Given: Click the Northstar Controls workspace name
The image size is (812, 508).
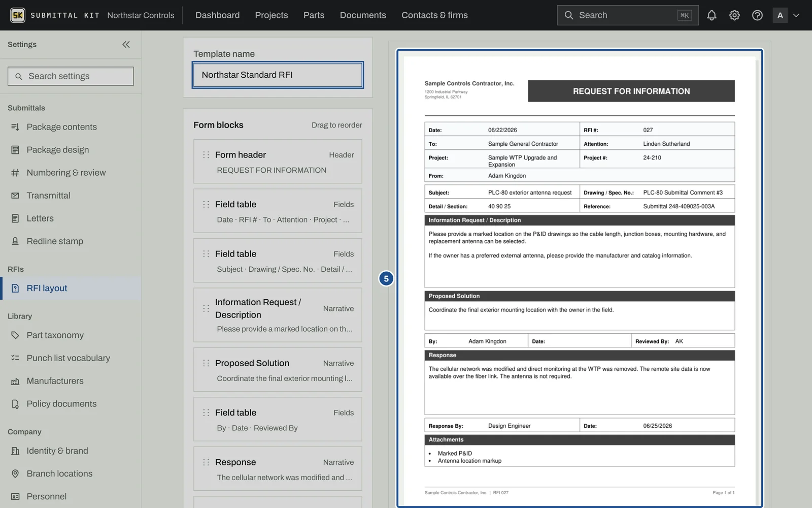Looking at the screenshot, I should coord(141,15).
